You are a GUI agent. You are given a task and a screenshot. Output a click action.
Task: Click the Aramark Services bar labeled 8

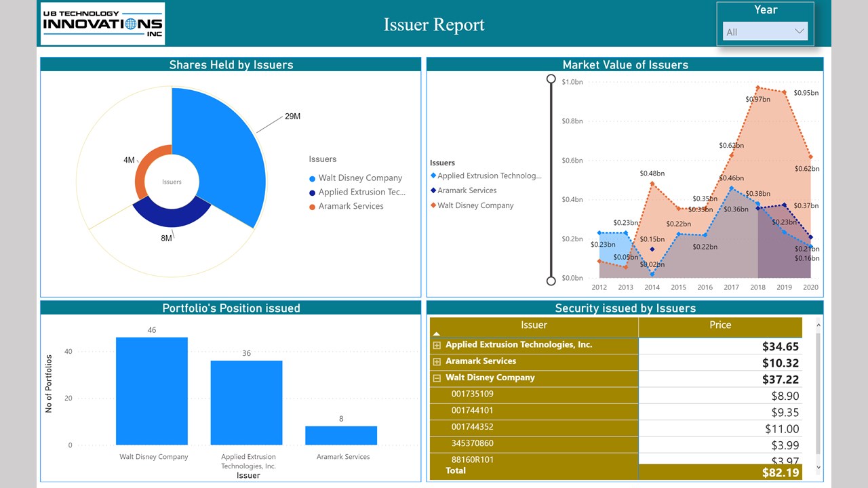(x=341, y=436)
